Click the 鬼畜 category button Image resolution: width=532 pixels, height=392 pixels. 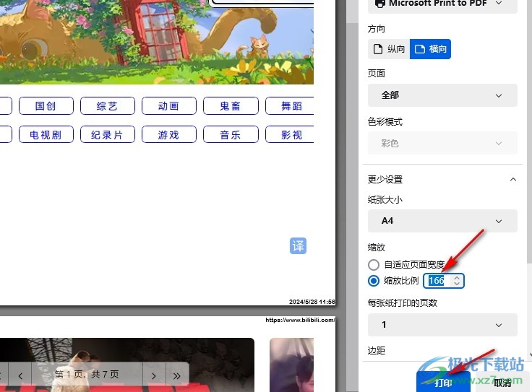(231, 106)
